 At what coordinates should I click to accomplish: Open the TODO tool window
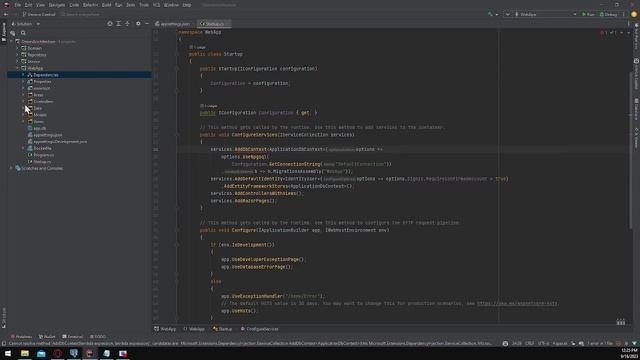click(x=98, y=337)
